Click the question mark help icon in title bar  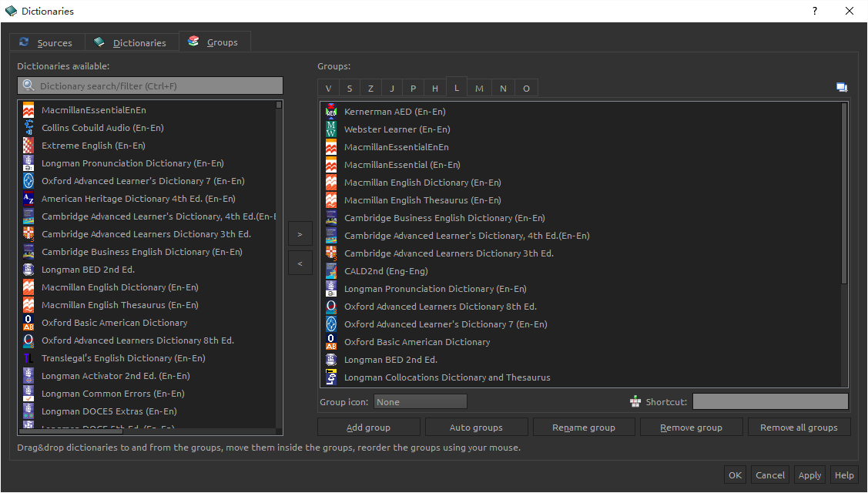point(814,11)
